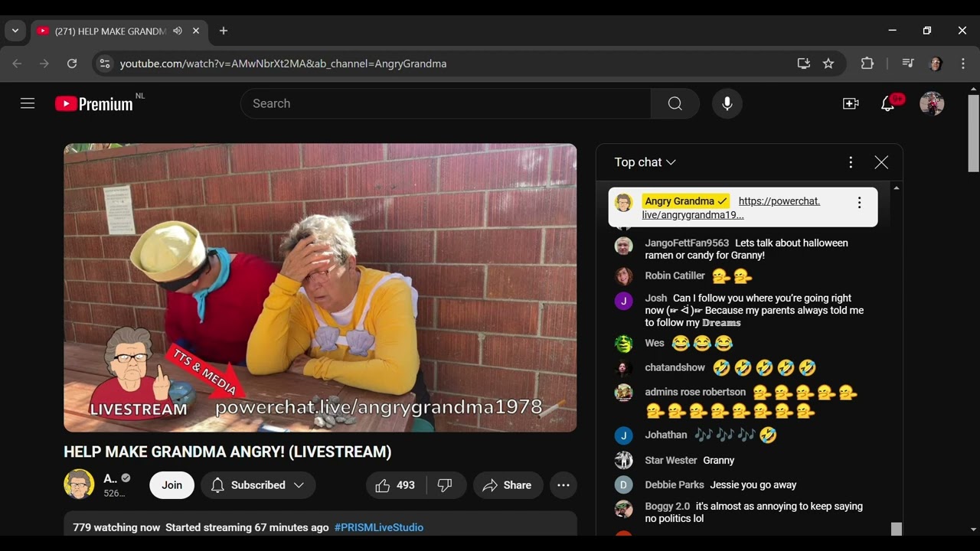Click Wes chat username
The width and height of the screenshot is (980, 551).
coord(655,343)
